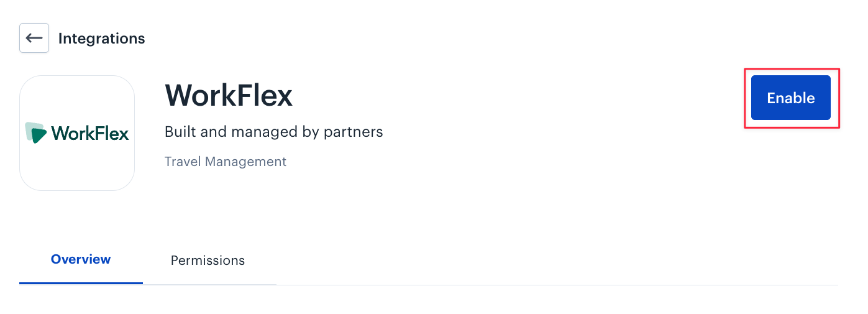Go back using the left arrow icon
The image size is (868, 314).
point(34,39)
